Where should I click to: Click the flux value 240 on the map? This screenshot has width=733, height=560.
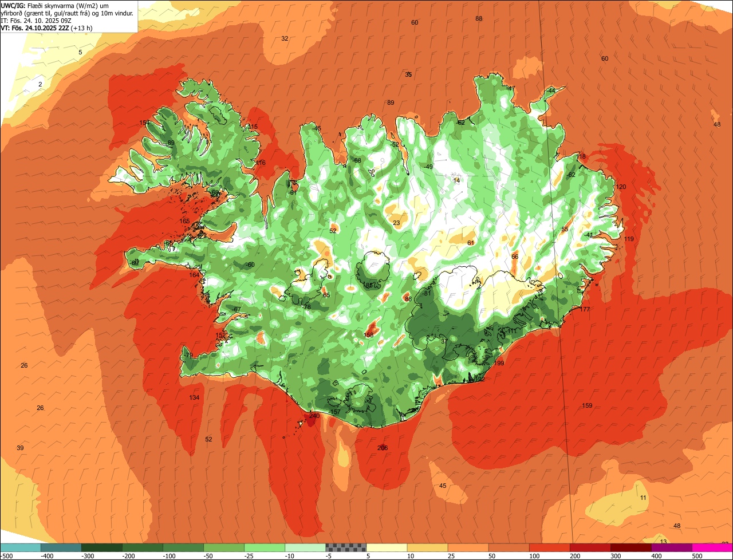[x=314, y=416]
